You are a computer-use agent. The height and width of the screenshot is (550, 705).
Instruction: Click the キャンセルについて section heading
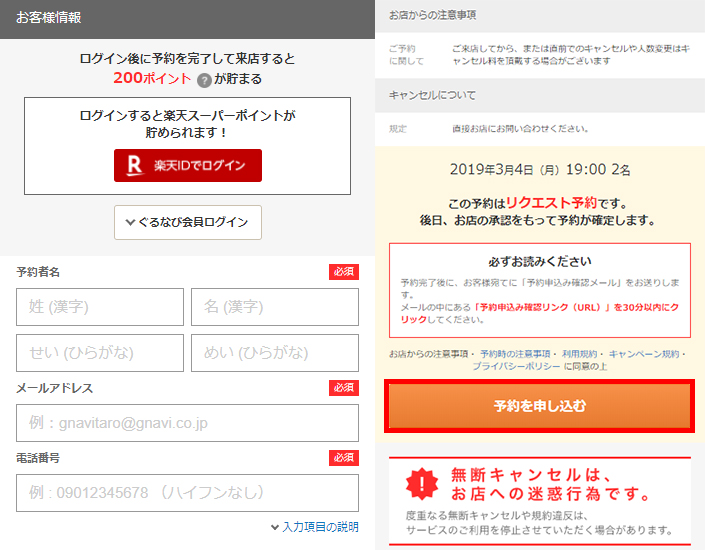[432, 95]
